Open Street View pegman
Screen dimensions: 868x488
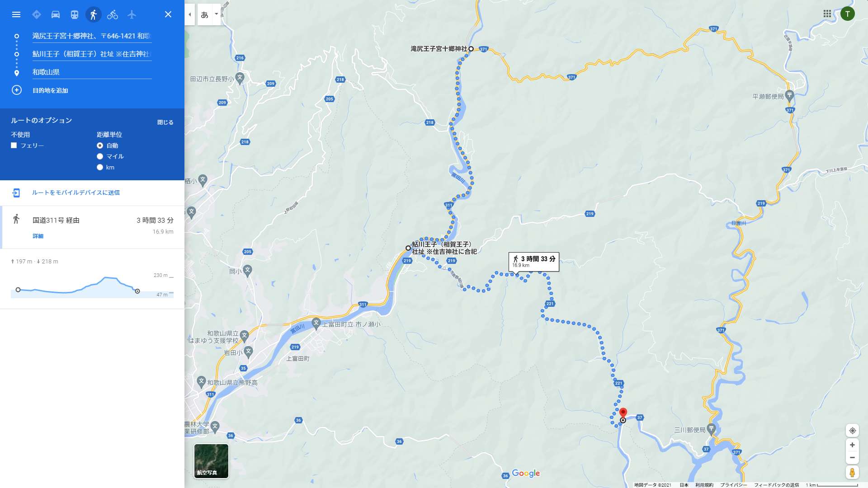(x=852, y=472)
